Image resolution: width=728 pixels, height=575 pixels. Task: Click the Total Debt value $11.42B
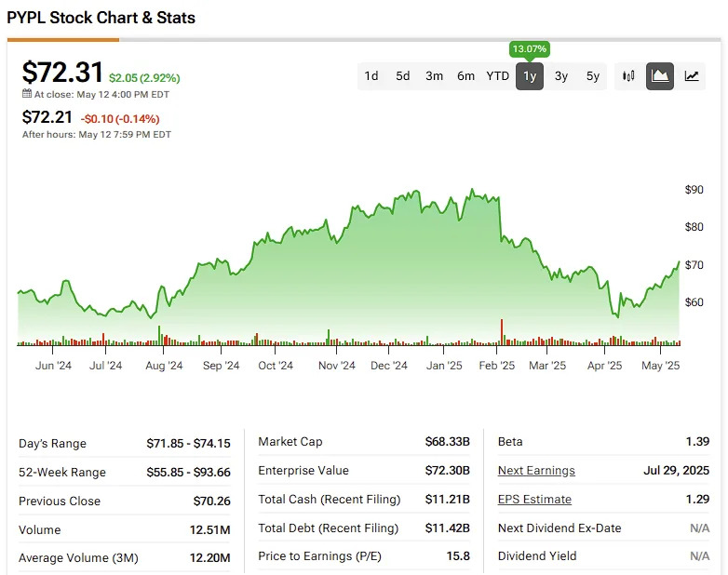pos(448,528)
